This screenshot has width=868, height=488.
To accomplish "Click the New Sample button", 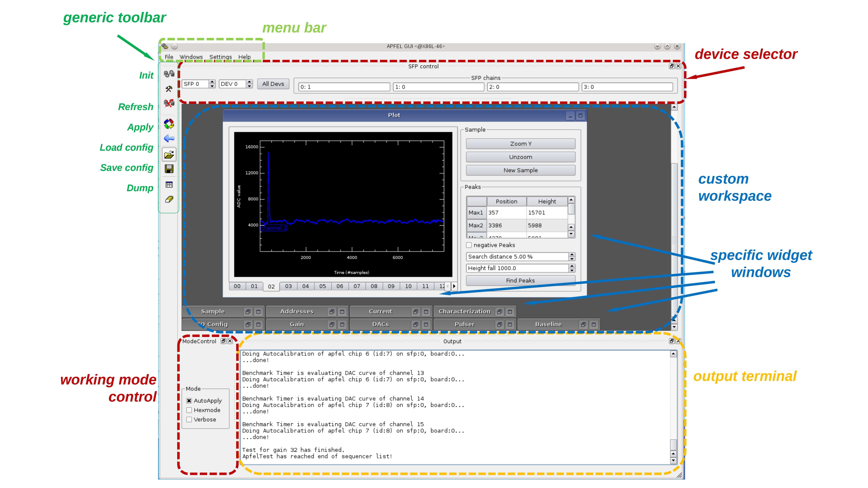I will [520, 170].
